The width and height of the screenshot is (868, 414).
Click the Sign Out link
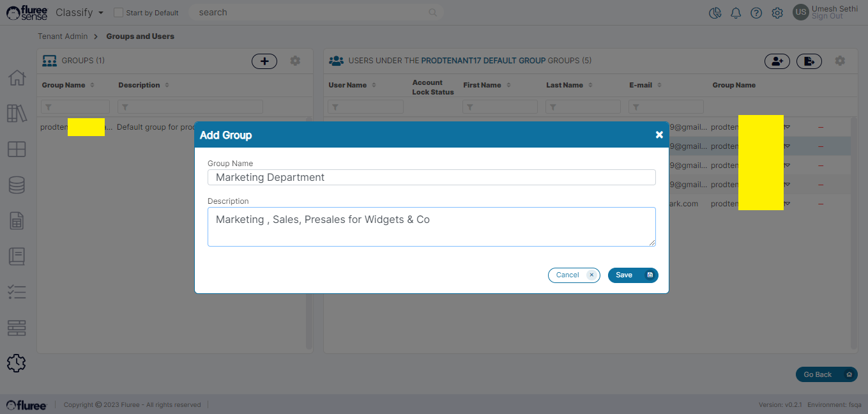tap(827, 17)
